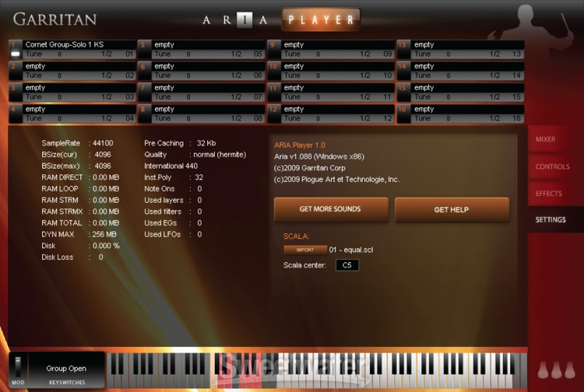Click Tune value 0 in slot 1
The height and width of the screenshot is (392, 584).
pos(59,54)
